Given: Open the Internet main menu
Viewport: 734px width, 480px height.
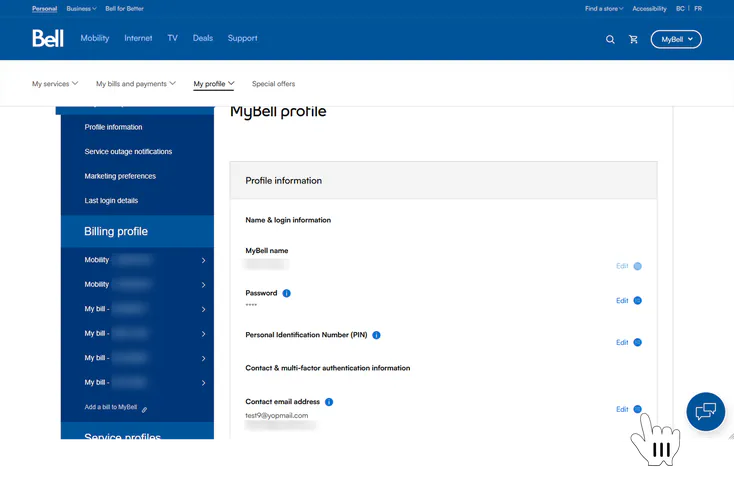Looking at the screenshot, I should [x=138, y=38].
